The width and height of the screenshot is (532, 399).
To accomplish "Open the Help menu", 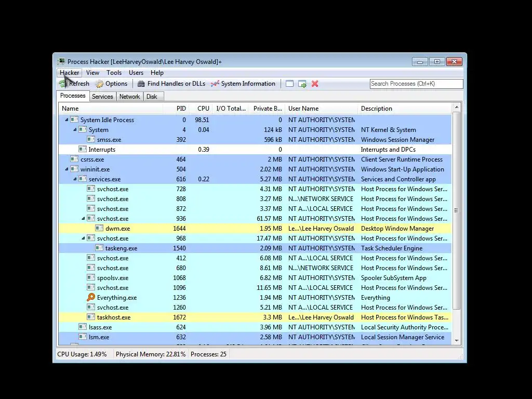I will tap(157, 73).
